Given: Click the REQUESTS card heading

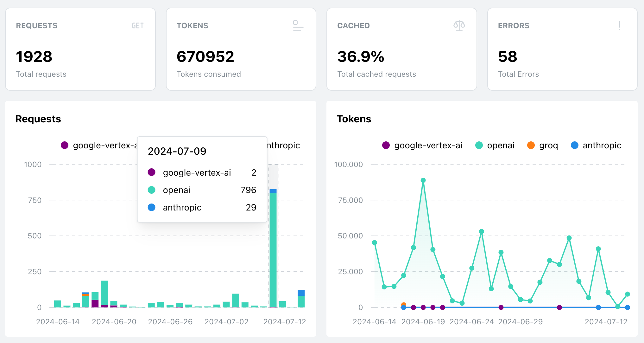Looking at the screenshot, I should (x=37, y=26).
